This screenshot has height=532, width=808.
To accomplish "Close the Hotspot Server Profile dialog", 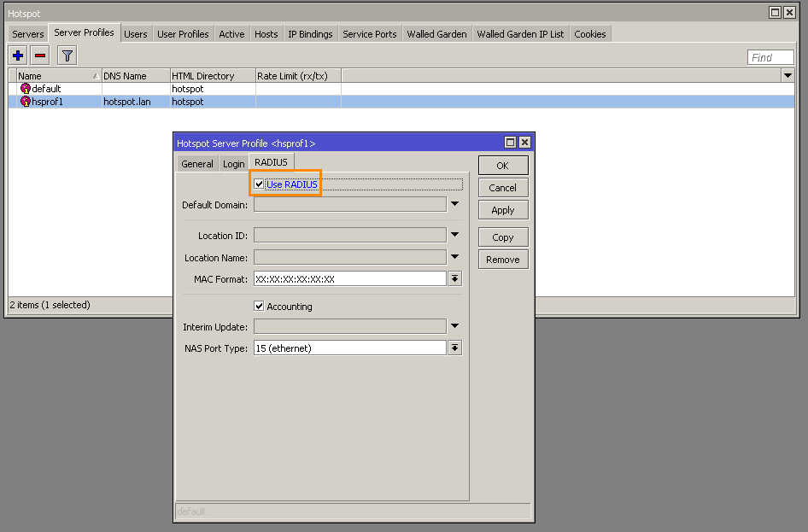I will 524,143.
